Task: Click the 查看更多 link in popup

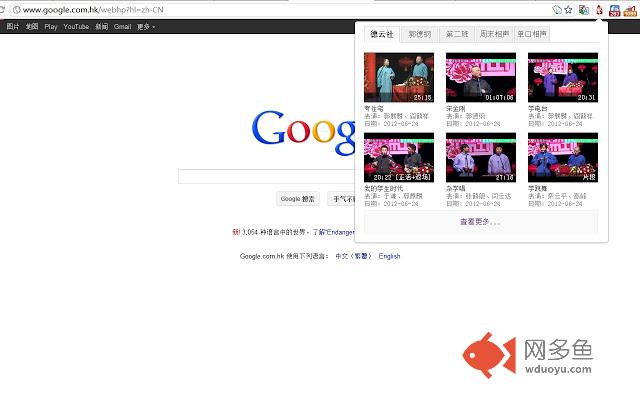Action: 480,222
